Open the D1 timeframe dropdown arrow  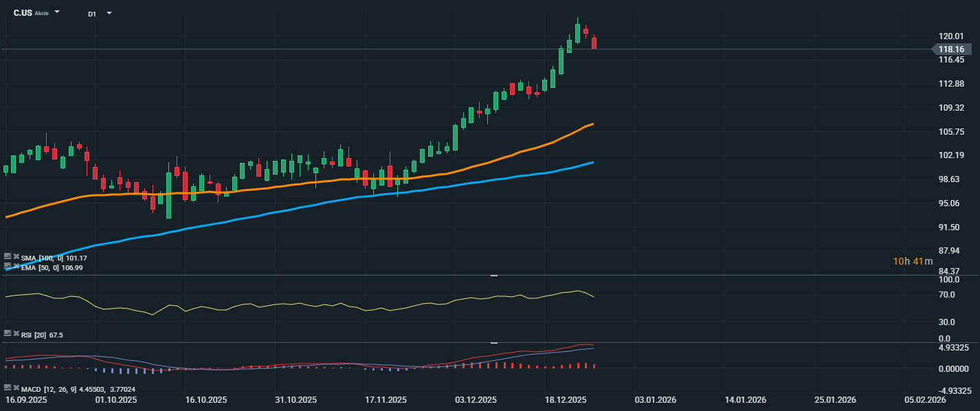(x=109, y=13)
